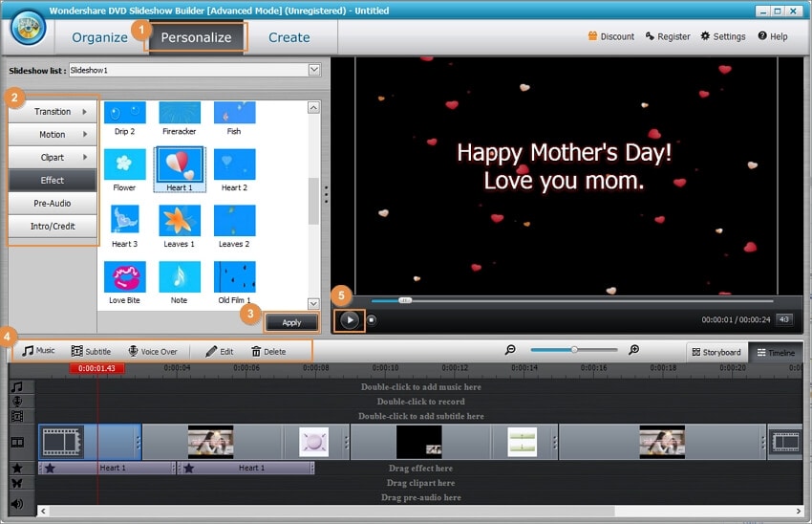This screenshot has height=524, width=812.
Task: Click the 0:00:01.43 playhead time marker
Action: click(96, 368)
